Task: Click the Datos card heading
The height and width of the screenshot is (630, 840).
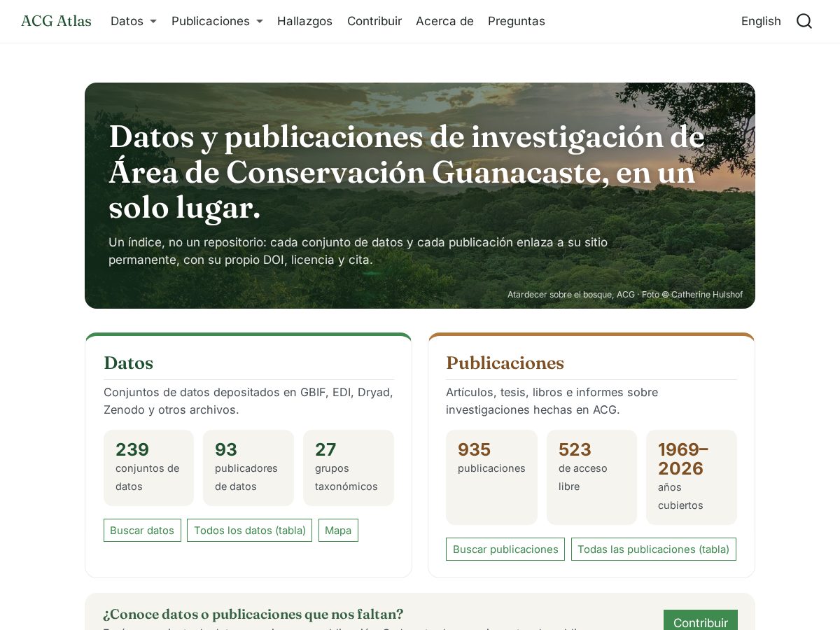Action: point(128,363)
